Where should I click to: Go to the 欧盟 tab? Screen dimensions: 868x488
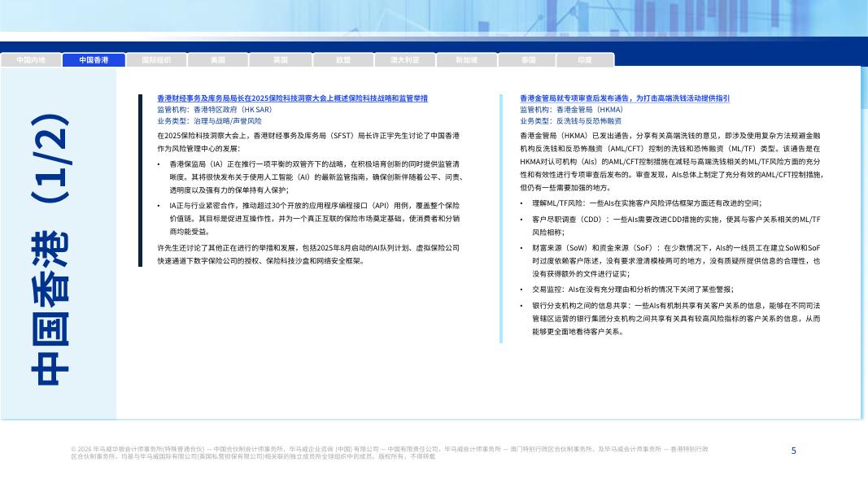tap(343, 59)
